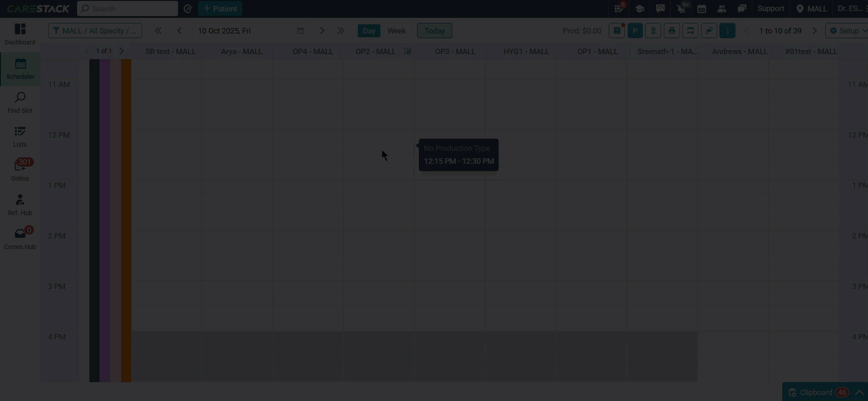Click the CareStack logo
Image resolution: width=868 pixels, height=401 pixels.
pos(38,9)
